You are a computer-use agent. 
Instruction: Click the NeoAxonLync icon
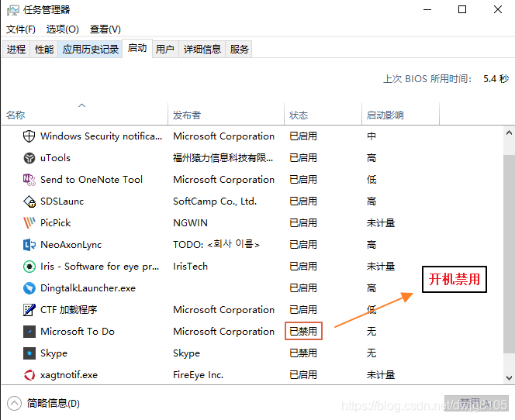(29, 245)
